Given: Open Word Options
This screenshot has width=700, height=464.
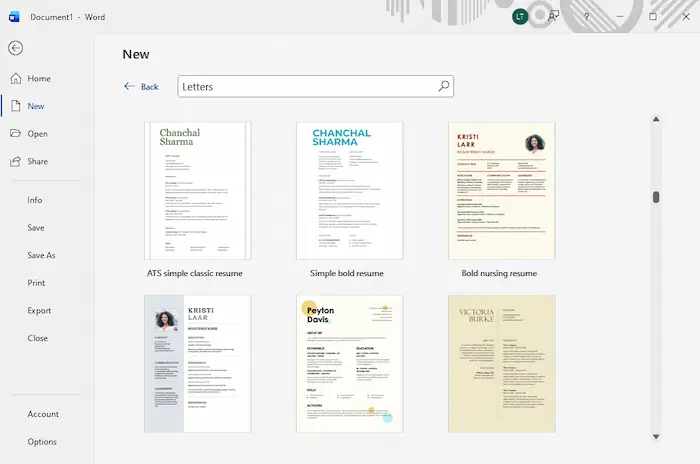Looking at the screenshot, I should 42,442.
